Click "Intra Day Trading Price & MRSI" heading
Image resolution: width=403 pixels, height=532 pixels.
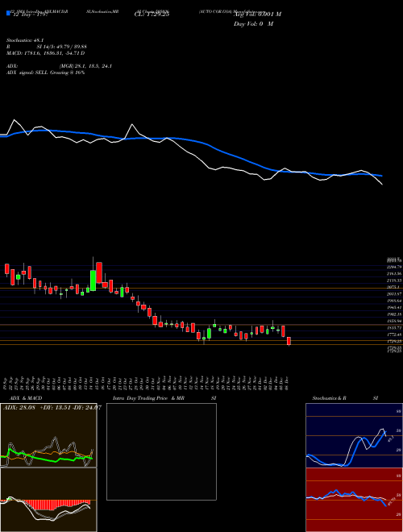[164, 398]
